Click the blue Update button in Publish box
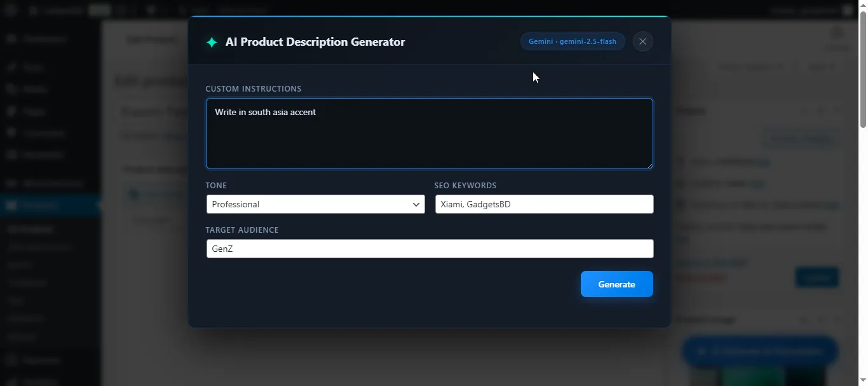Image resolution: width=868 pixels, height=386 pixels. coord(817,278)
